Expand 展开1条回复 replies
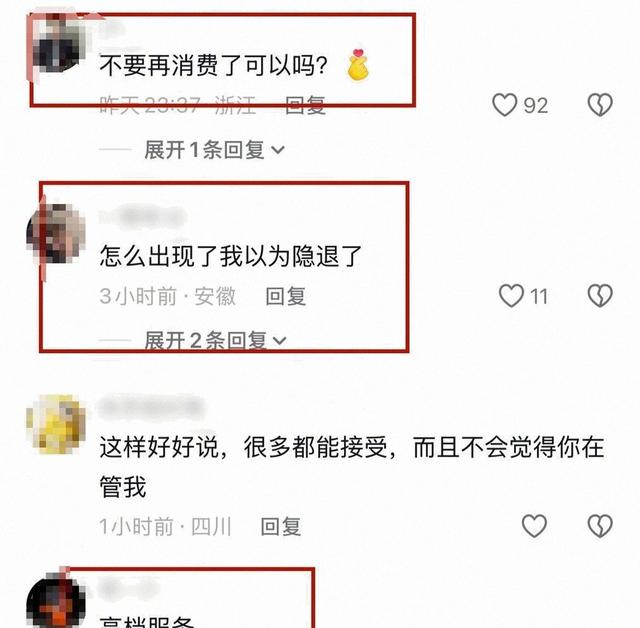Image resolution: width=640 pixels, height=628 pixels. pos(214,150)
